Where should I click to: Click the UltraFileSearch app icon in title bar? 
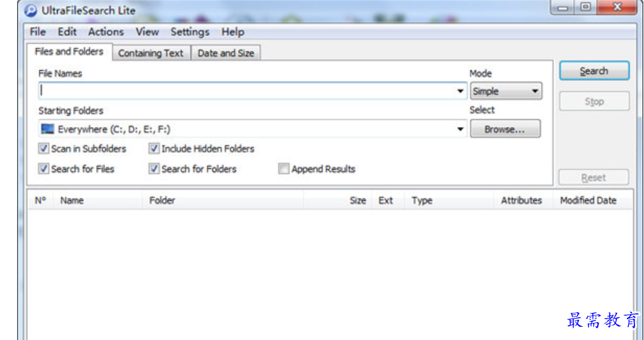(30, 10)
